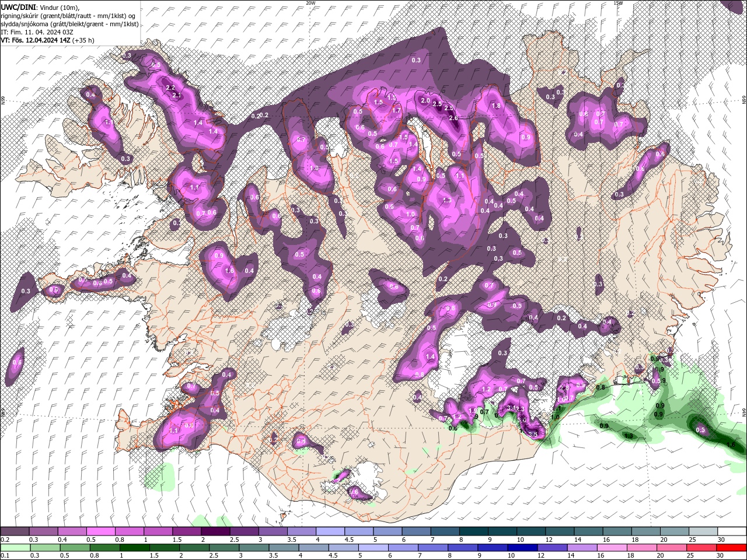The height and width of the screenshot is (560, 747).
Task: Click the 1.8 snowfall value on the map
Action: (x=497, y=106)
